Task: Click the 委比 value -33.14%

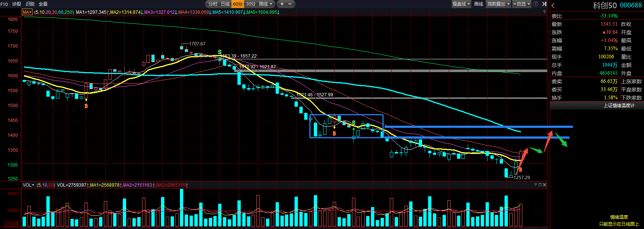Action: (x=608, y=16)
